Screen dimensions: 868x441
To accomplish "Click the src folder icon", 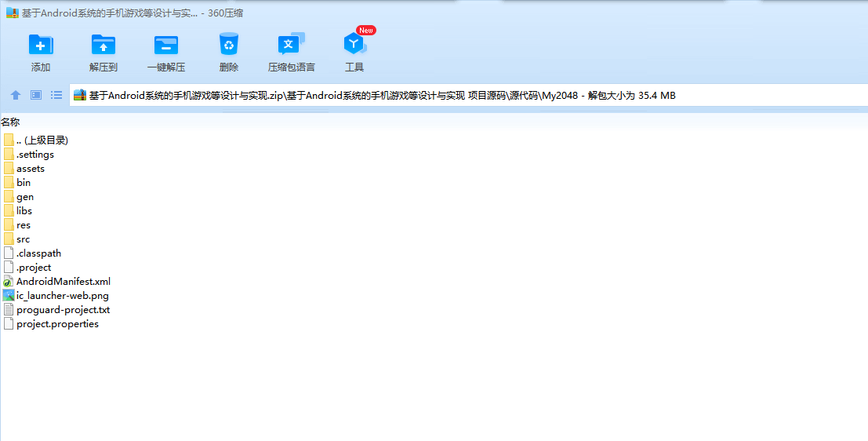I will pos(9,239).
